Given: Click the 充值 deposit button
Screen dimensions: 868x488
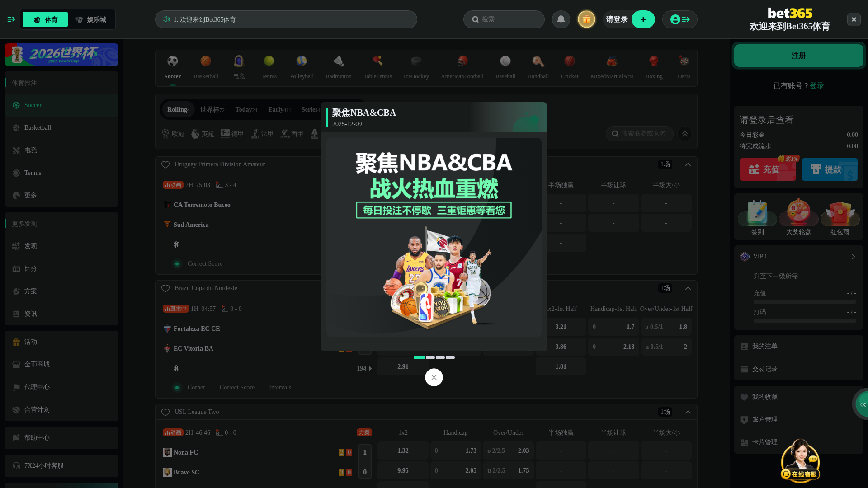Looking at the screenshot, I should (x=768, y=169).
